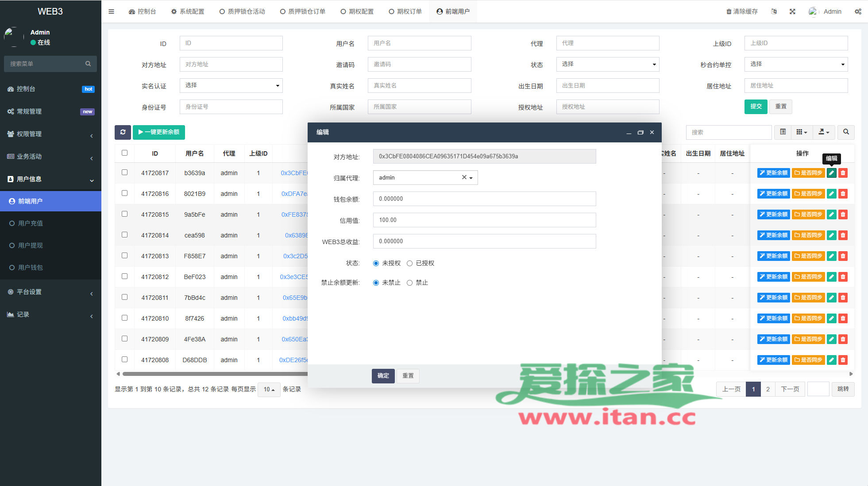868x486 pixels.
Task: Open the page size 10 dropdown
Action: point(269,390)
